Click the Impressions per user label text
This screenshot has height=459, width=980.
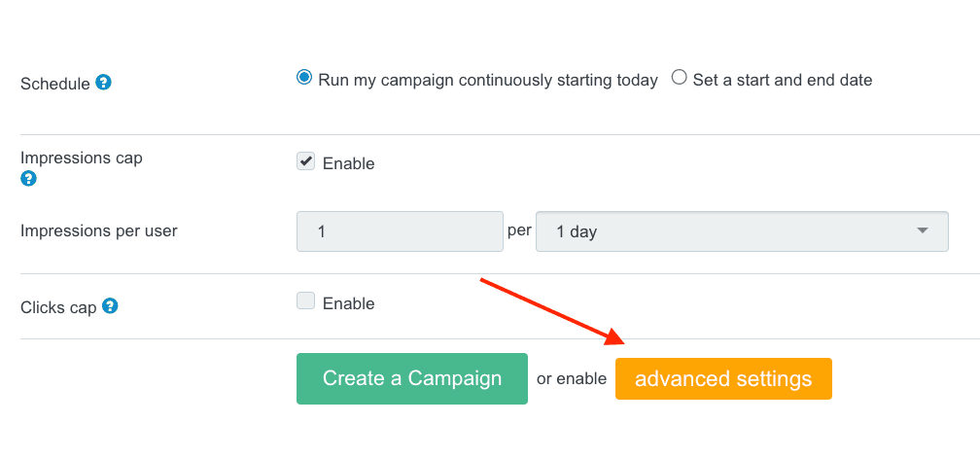(x=99, y=230)
